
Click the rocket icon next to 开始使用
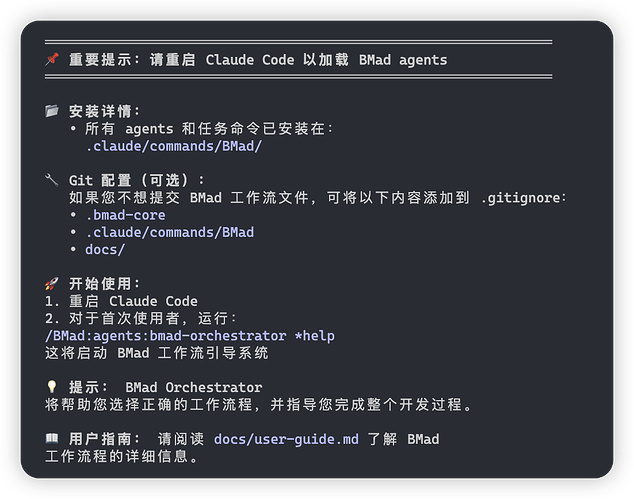[x=52, y=284]
